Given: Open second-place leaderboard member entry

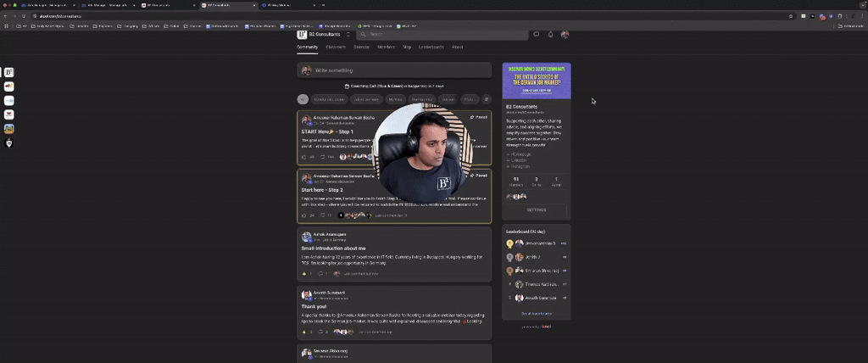Looking at the screenshot, I should (537, 257).
